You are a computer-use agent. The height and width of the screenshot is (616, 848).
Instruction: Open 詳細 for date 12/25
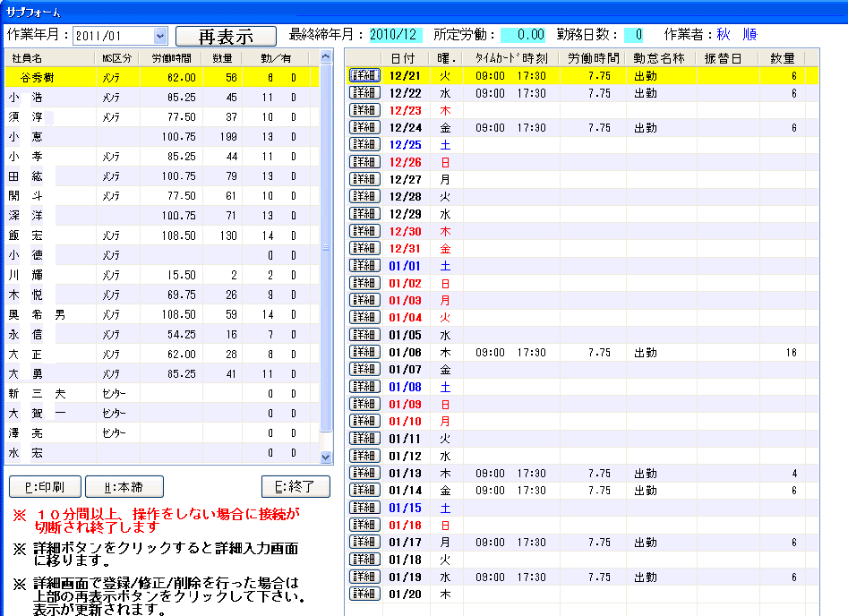coord(364,144)
